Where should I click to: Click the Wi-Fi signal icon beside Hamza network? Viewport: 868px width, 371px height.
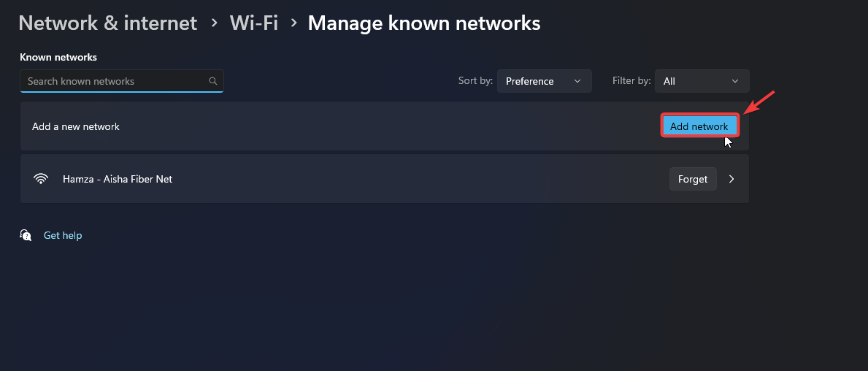pos(41,179)
